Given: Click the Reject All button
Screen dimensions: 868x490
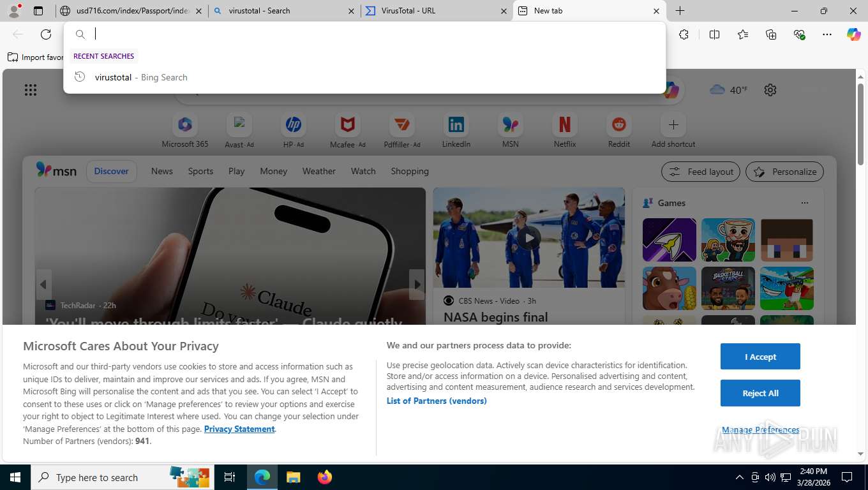Looking at the screenshot, I should click(760, 393).
